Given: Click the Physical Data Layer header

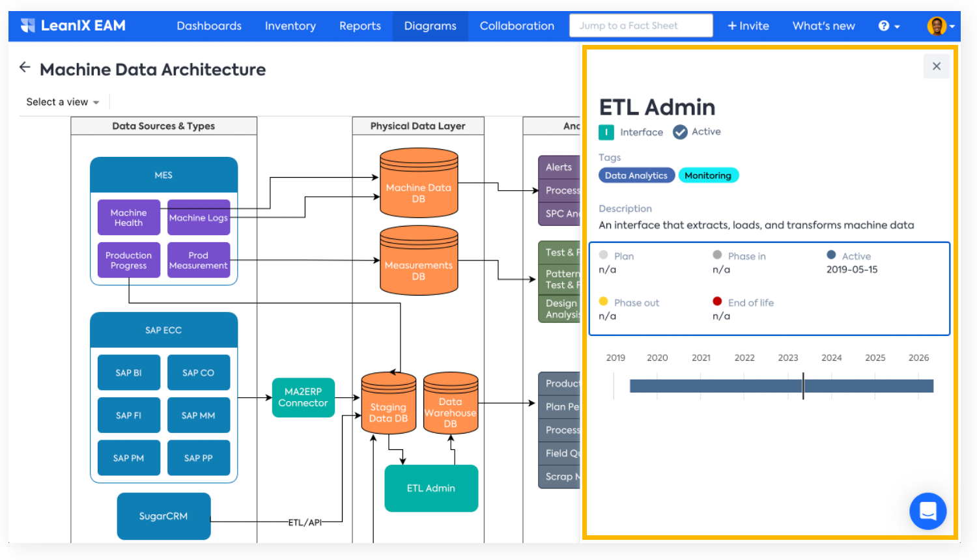Looking at the screenshot, I should click(418, 126).
